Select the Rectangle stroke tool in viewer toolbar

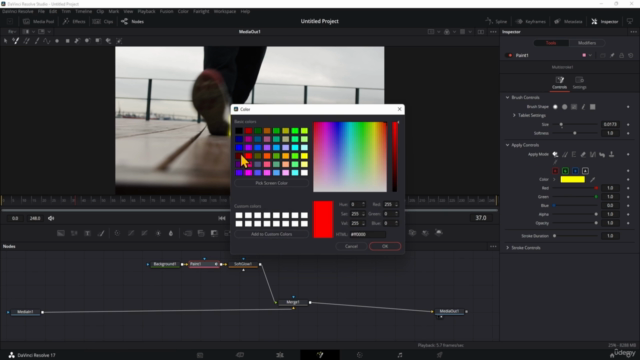67,41
